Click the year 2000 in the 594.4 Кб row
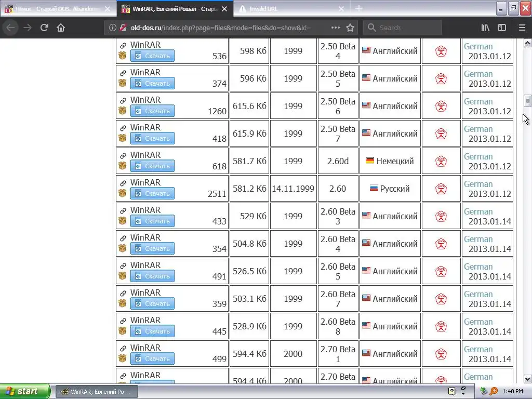 point(293,354)
